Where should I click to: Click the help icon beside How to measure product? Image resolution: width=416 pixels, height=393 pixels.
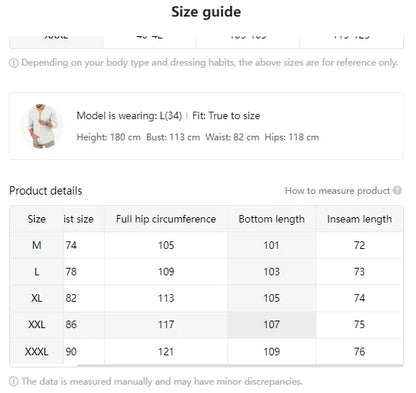397,190
